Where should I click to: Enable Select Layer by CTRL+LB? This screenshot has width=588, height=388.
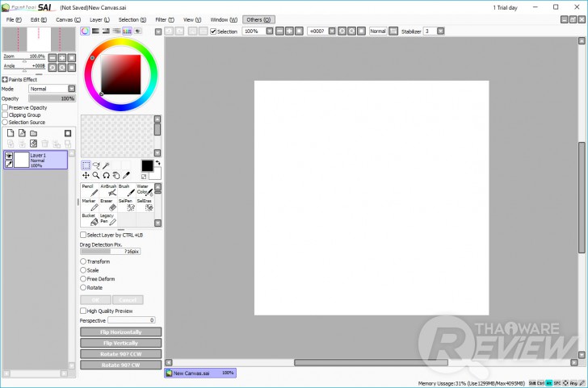point(83,235)
